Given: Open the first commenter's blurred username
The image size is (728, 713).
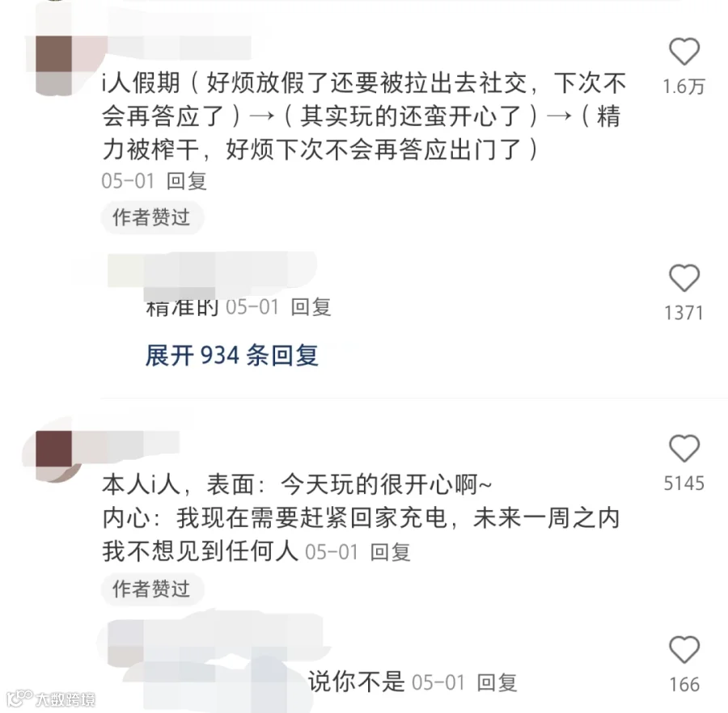Looking at the screenshot, I should tap(179, 46).
